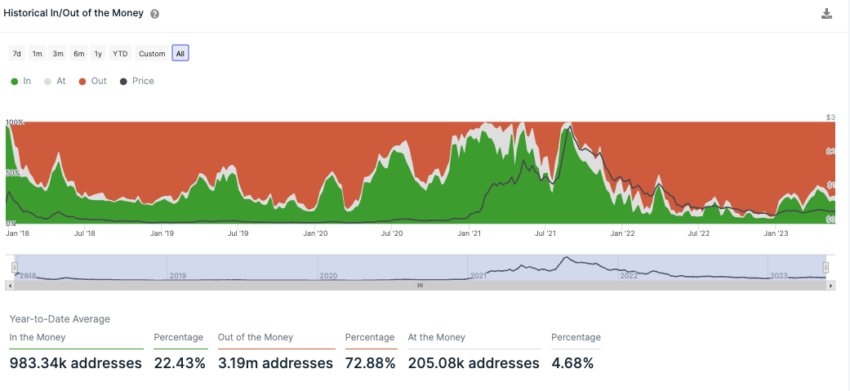The width and height of the screenshot is (850, 391).
Task: Click the help question mark icon
Action: pos(154,15)
